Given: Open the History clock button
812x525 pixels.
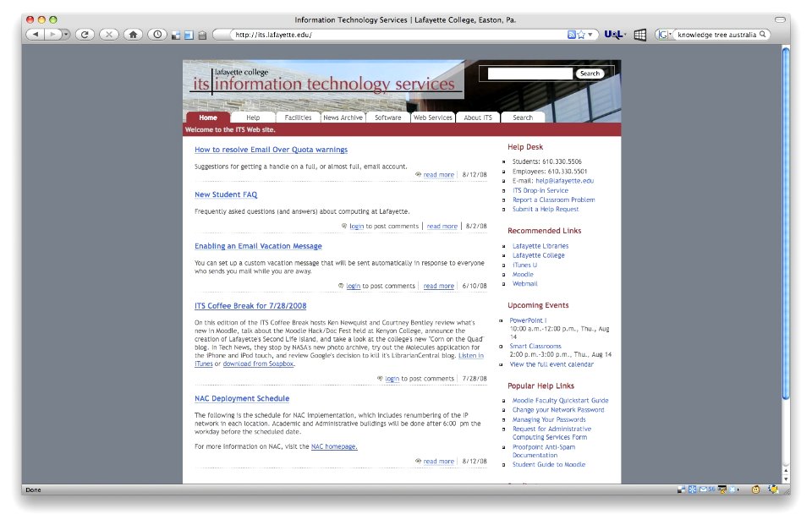Looking at the screenshot, I should [x=157, y=35].
